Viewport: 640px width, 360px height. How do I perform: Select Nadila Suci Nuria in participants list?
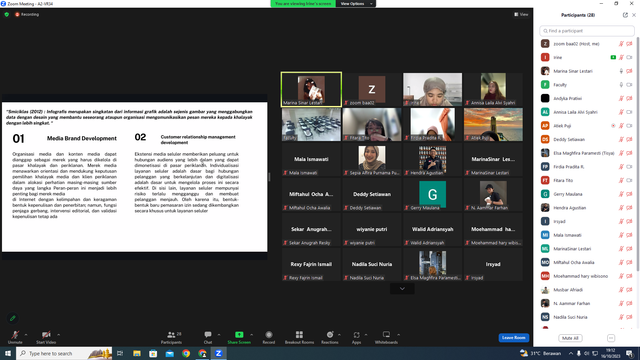click(587, 317)
